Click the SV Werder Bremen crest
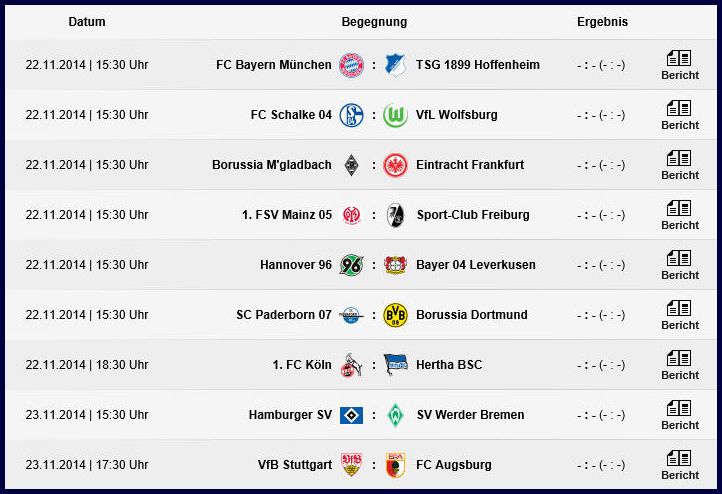This screenshot has width=722, height=494. (x=395, y=415)
